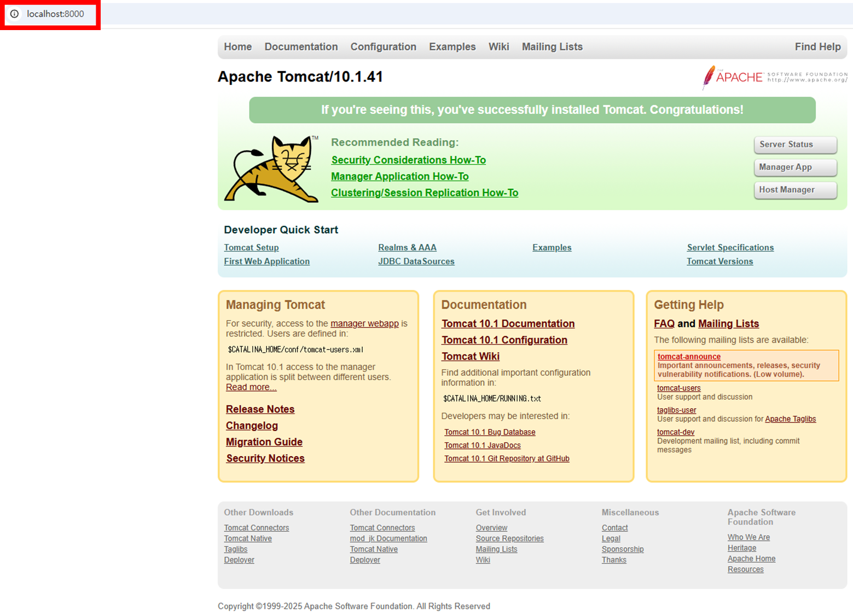853x616 pixels.
Task: Open Clustering/Session Replication How-To link
Action: click(x=425, y=193)
